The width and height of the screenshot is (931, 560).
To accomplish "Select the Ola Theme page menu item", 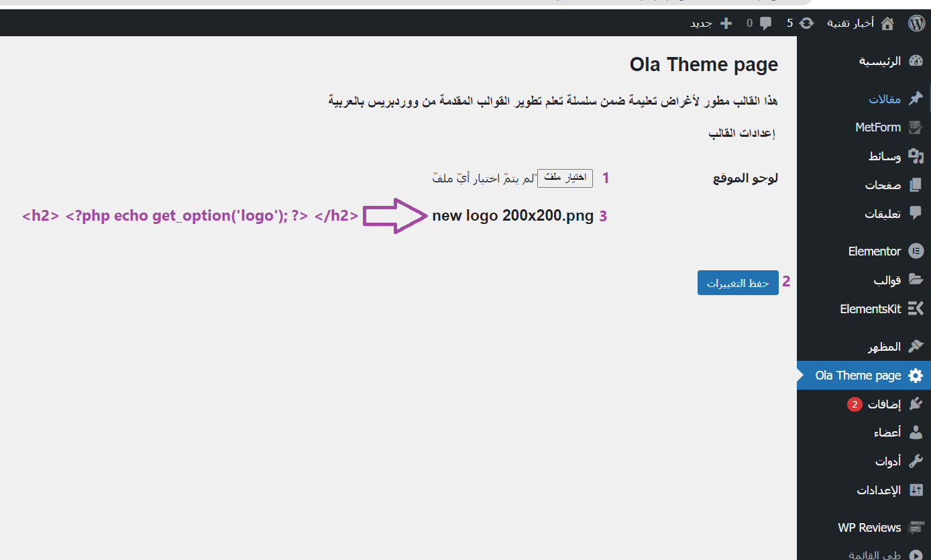I will click(x=864, y=376).
